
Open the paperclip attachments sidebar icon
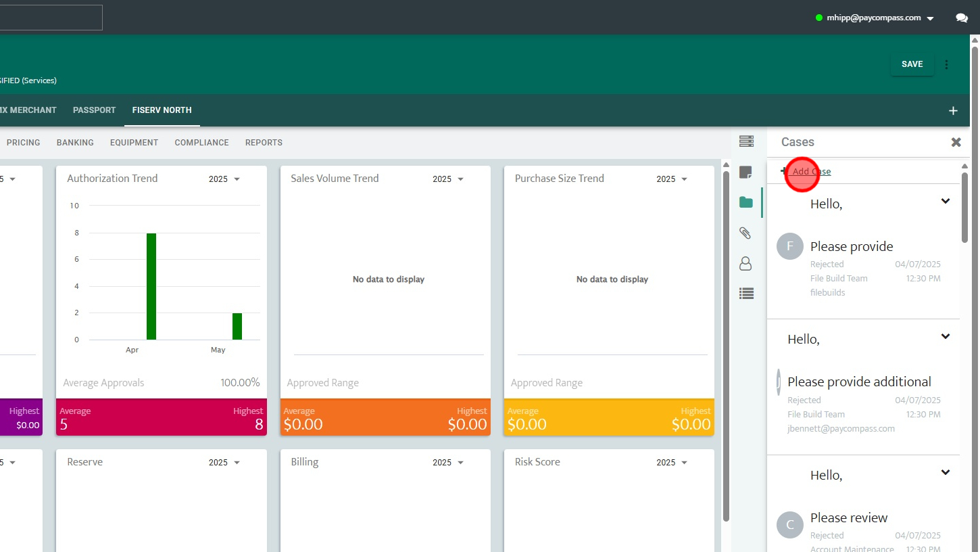tap(745, 233)
